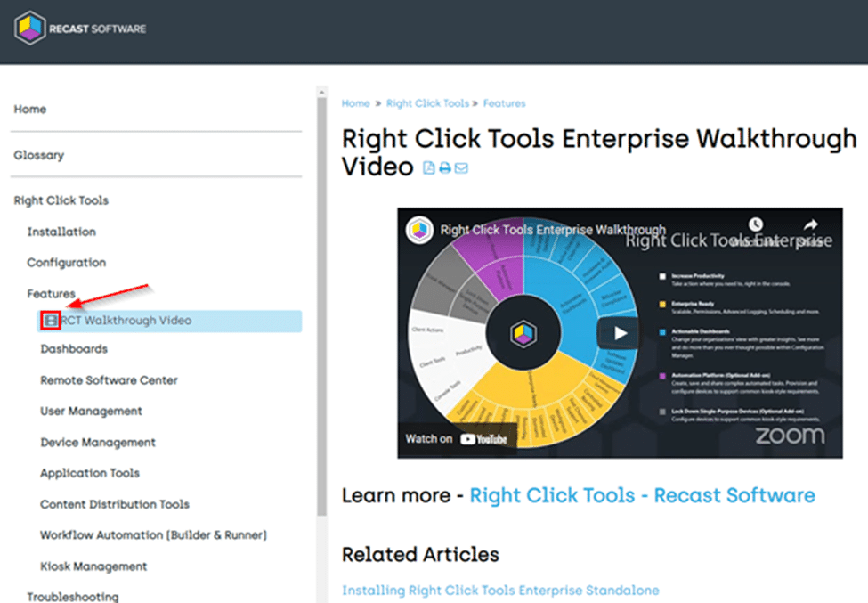This screenshot has width=868, height=603.
Task: Open the Watch on YouTube button
Action: [x=457, y=439]
